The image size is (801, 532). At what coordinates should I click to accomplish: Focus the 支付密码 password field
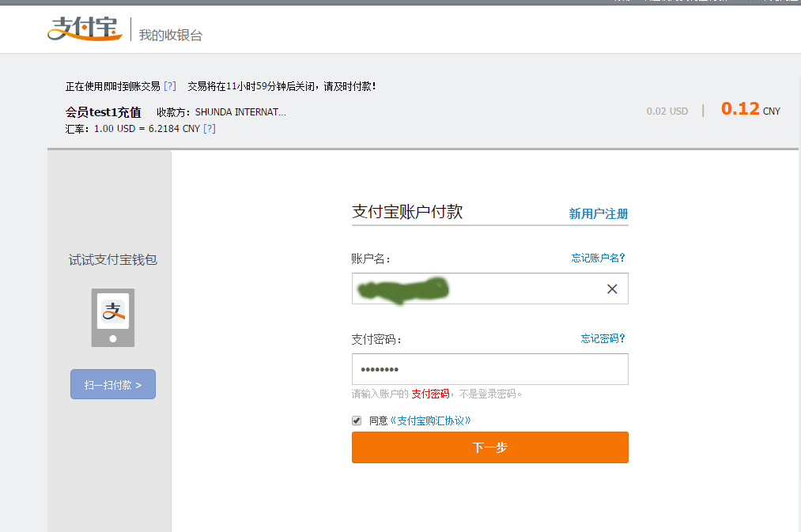pyautogui.click(x=489, y=369)
